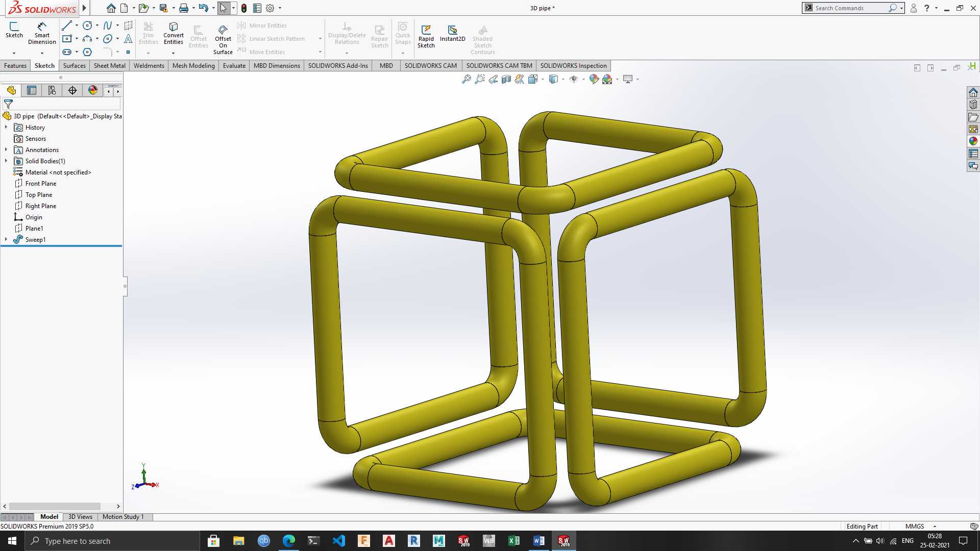The height and width of the screenshot is (551, 980).
Task: Click Offset On Surface tool
Action: (x=223, y=39)
